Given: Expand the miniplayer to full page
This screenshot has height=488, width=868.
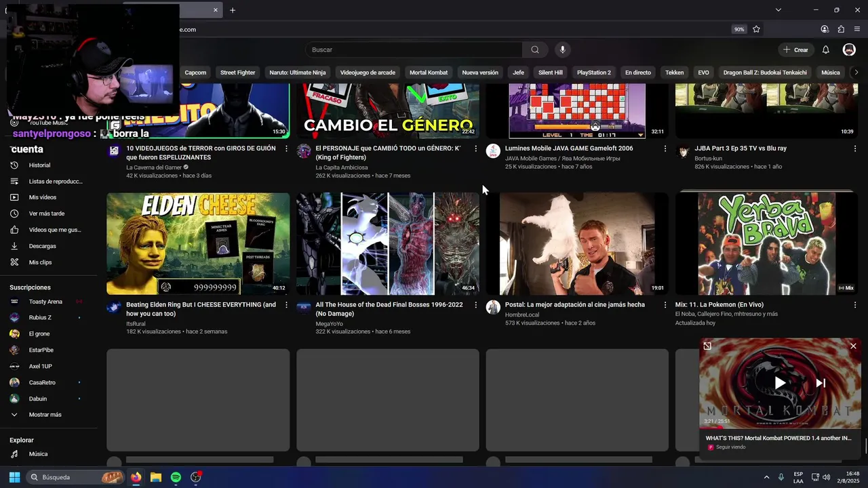Looking at the screenshot, I should pos(707,346).
